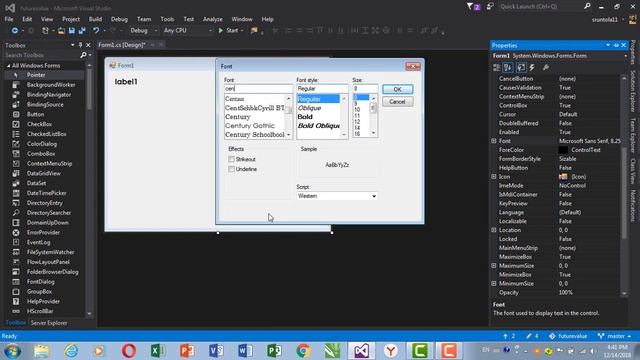Open the Properties object selector dropdown
Viewport: 640px width, 360px height.
pyautogui.click(x=625, y=56)
